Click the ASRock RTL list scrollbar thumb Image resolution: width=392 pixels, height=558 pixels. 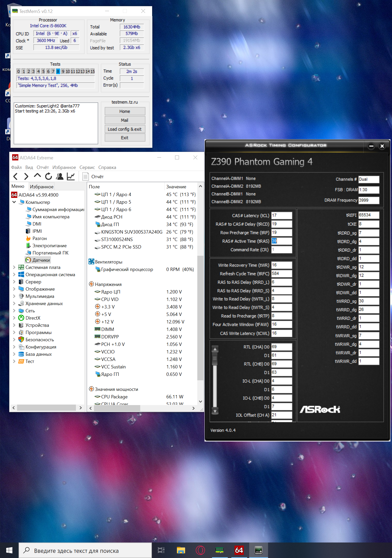pos(215,360)
